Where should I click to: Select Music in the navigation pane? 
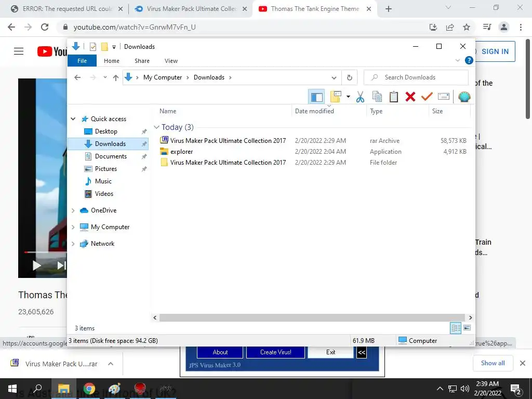[x=103, y=181]
